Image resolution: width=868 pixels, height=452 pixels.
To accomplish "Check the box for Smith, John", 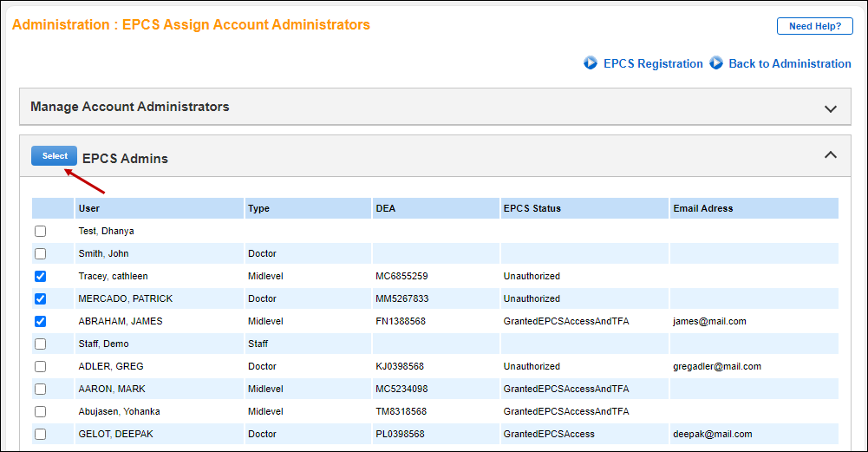I will pos(41,253).
